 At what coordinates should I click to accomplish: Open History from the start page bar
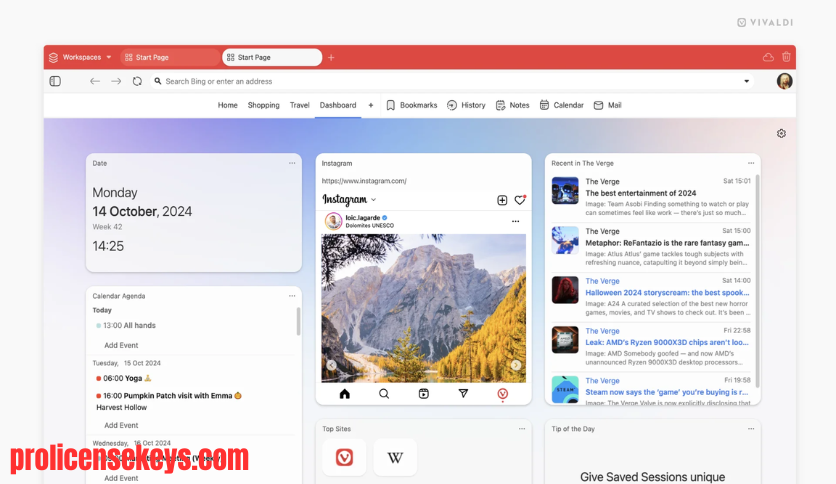click(466, 105)
